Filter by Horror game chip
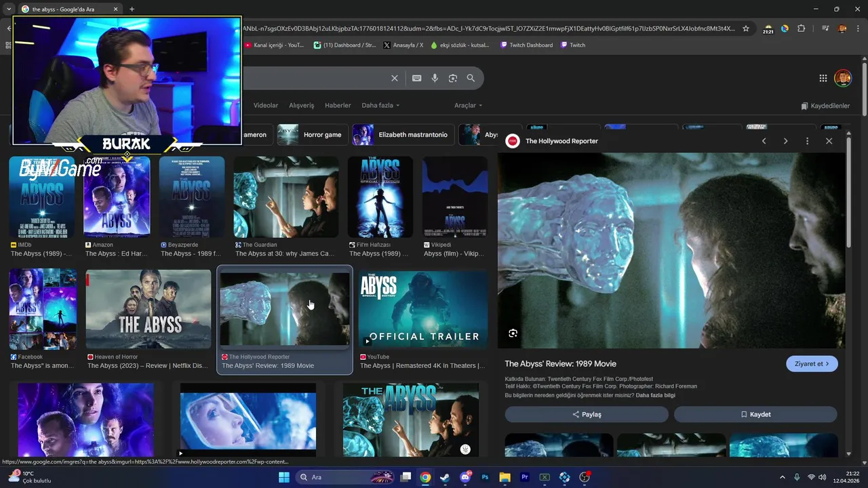The height and width of the screenshot is (488, 868). tap(313, 135)
